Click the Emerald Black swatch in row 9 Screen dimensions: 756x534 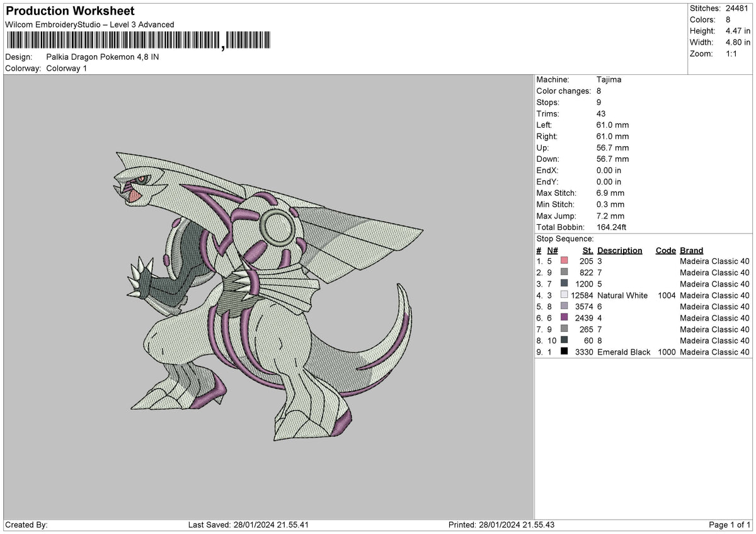[564, 351]
